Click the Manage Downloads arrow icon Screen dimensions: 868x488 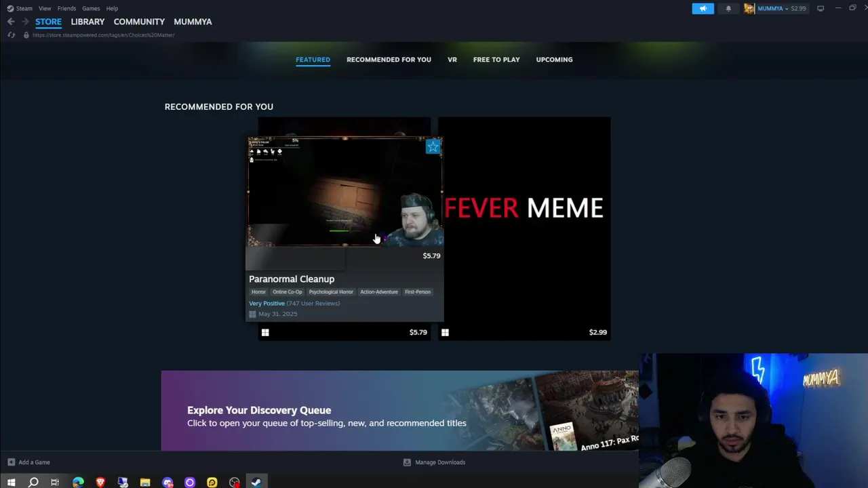pos(407,462)
